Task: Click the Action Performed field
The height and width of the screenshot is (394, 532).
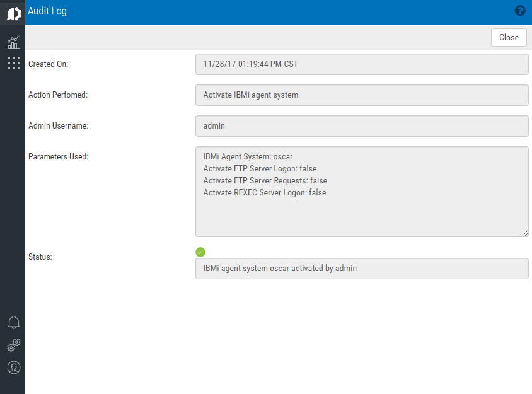Action: (362, 95)
